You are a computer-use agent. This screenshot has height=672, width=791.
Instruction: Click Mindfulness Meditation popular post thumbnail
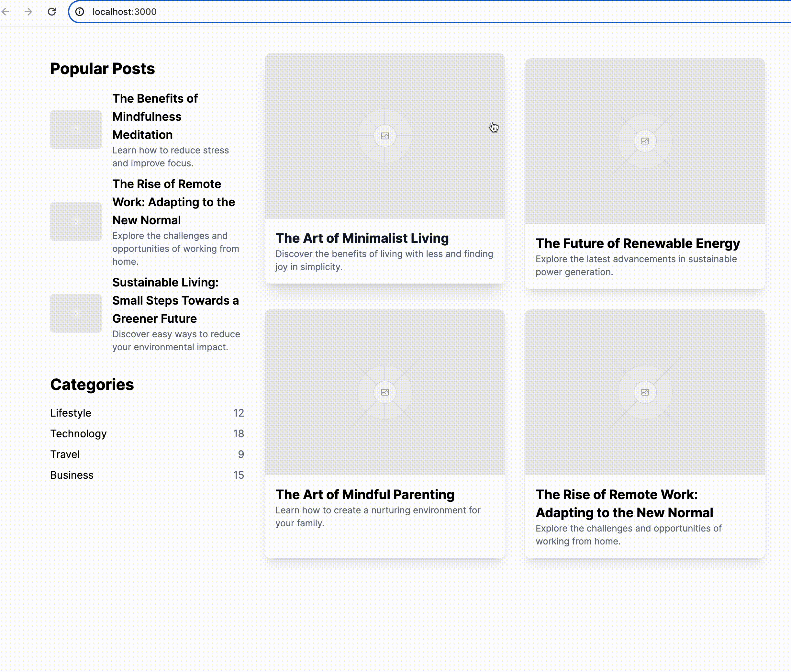[76, 129]
